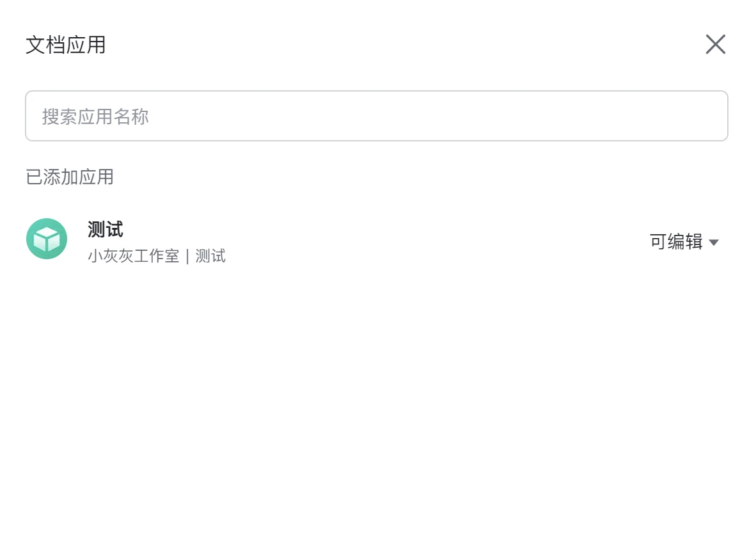The image size is (756, 560).
Task: Open the 测试 application entry row
Action: pos(377,240)
